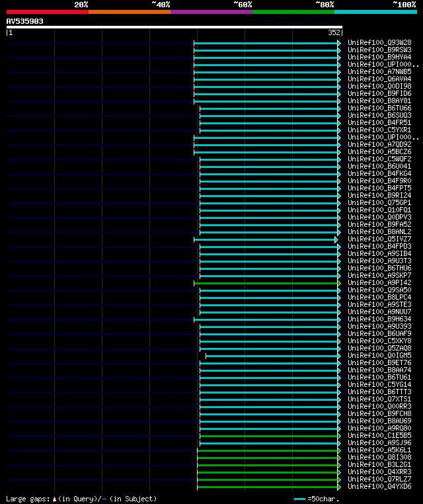Select the AV535903 query name
The width and height of the screenshot is (423, 504).
click(x=24, y=21)
